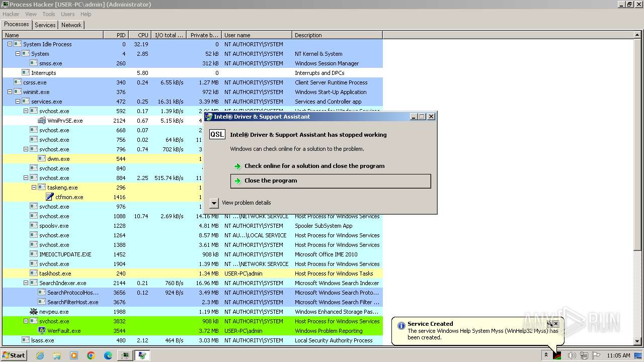
Task: Switch to the Services tab
Action: tap(45, 25)
